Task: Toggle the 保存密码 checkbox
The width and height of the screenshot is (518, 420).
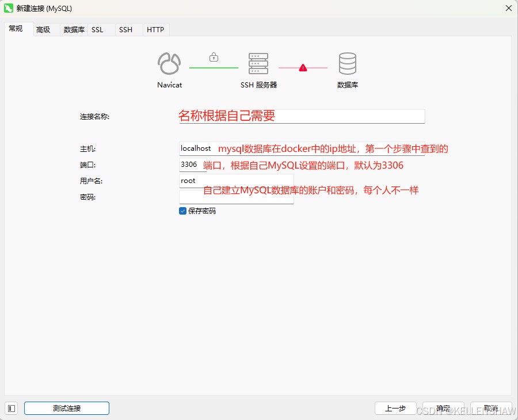Action: click(x=183, y=211)
